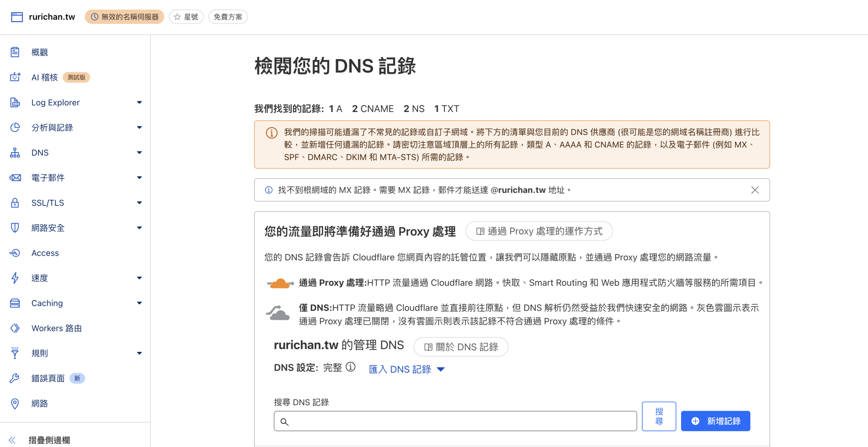Click the 網路 location pin icon
Viewport: 868px width, 447px height.
15,404
